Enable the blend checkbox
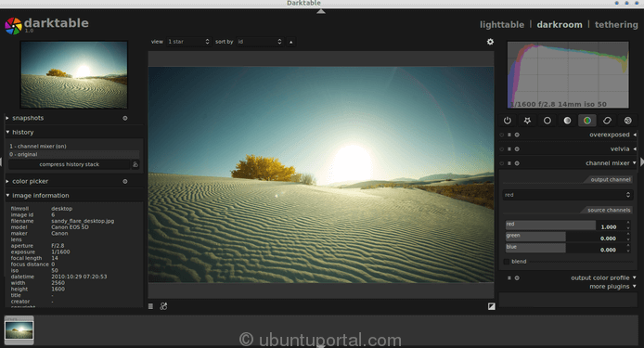The image size is (644, 348). click(x=507, y=262)
